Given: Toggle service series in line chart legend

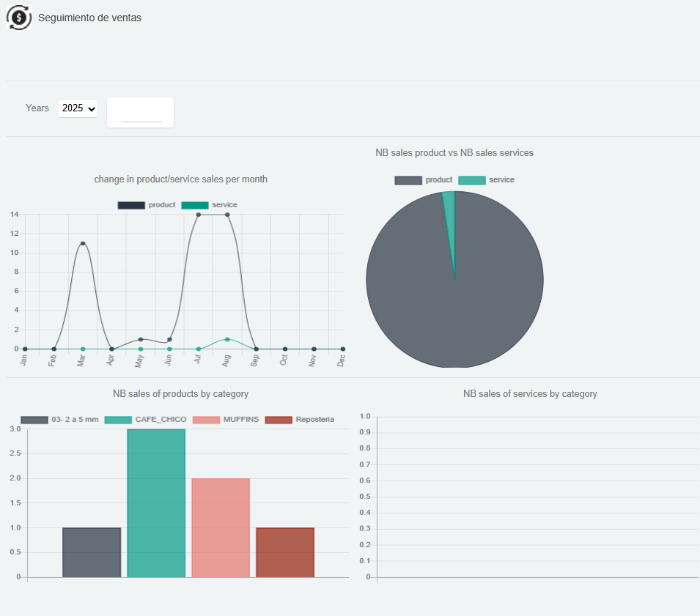Looking at the screenshot, I should coord(210,205).
